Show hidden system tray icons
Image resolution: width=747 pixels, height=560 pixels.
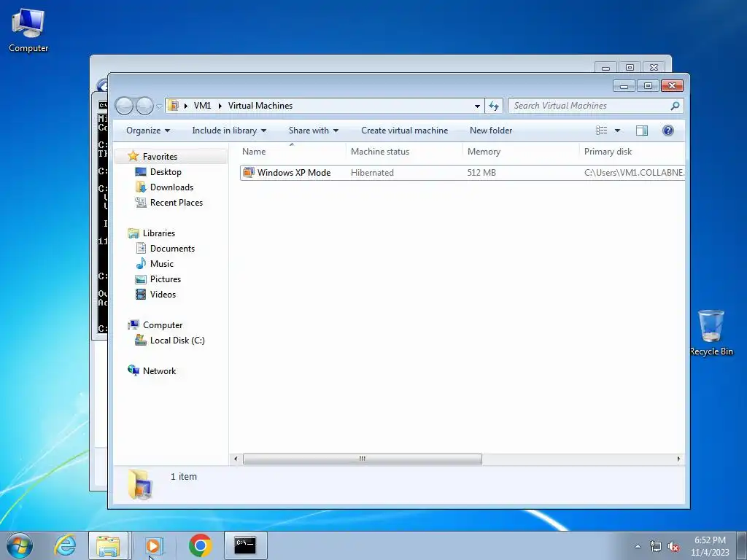pos(638,546)
